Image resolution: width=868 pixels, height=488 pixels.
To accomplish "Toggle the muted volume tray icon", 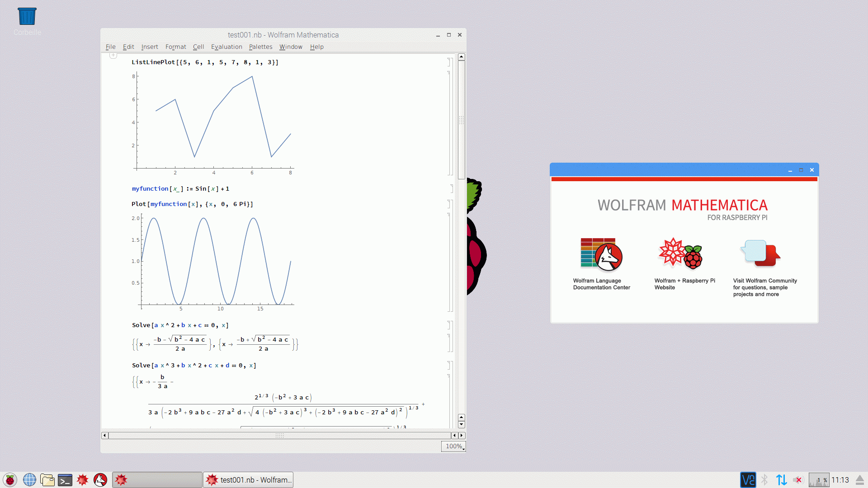I will click(x=798, y=480).
